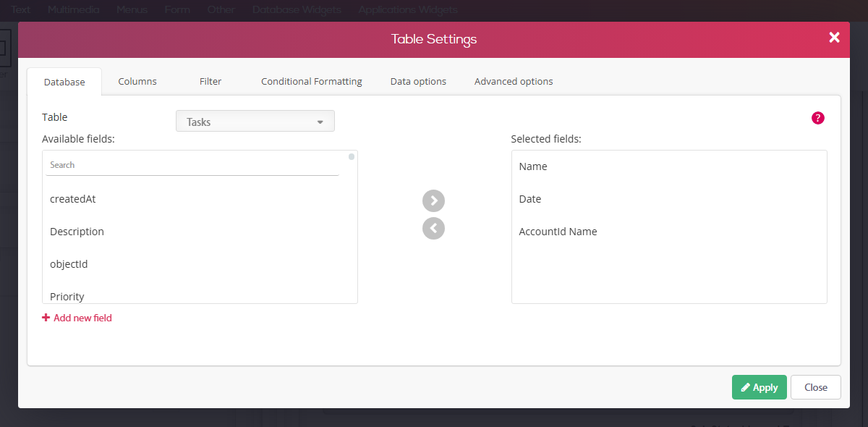Click the red help question mark icon
Screen dimensions: 868x427
[818, 118]
